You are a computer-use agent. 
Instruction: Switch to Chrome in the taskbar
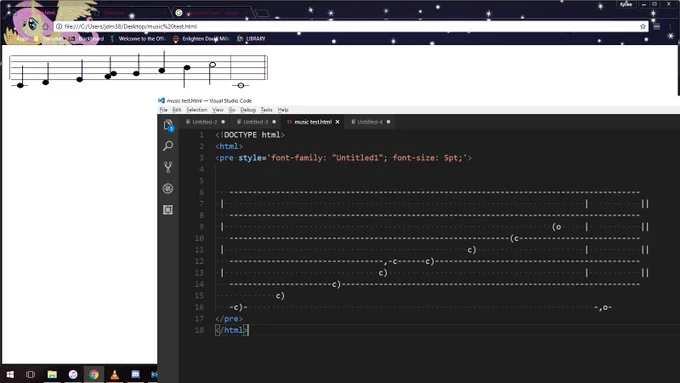pos(94,374)
